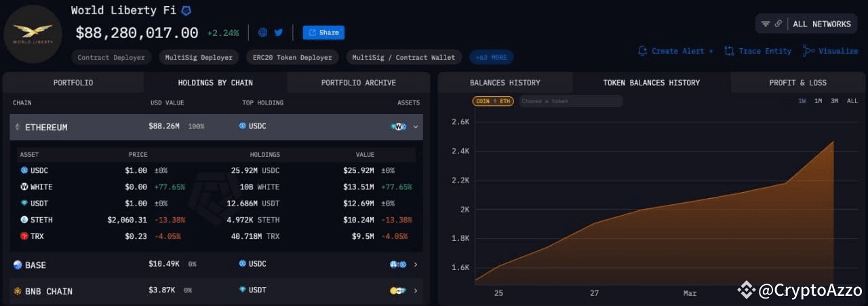Click the USD VALUE column header
Viewport: 868px width, 306px height.
click(x=167, y=103)
